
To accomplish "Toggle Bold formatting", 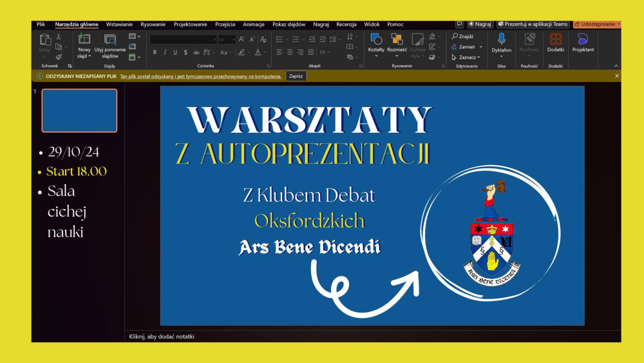I will pyautogui.click(x=155, y=52).
